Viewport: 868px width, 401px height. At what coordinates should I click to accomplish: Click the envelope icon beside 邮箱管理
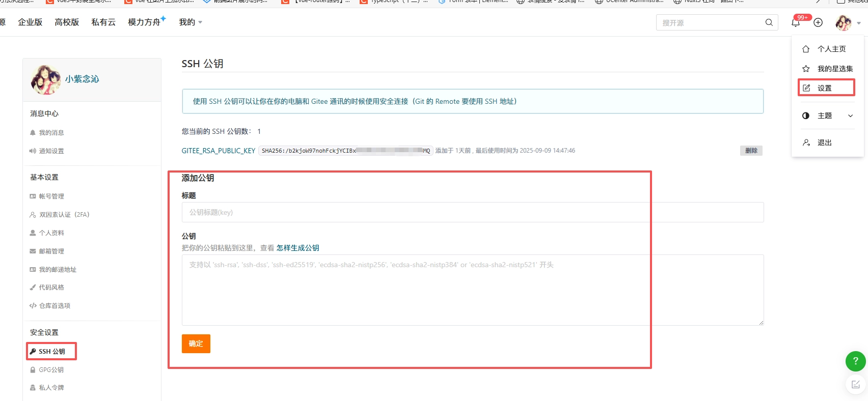33,251
